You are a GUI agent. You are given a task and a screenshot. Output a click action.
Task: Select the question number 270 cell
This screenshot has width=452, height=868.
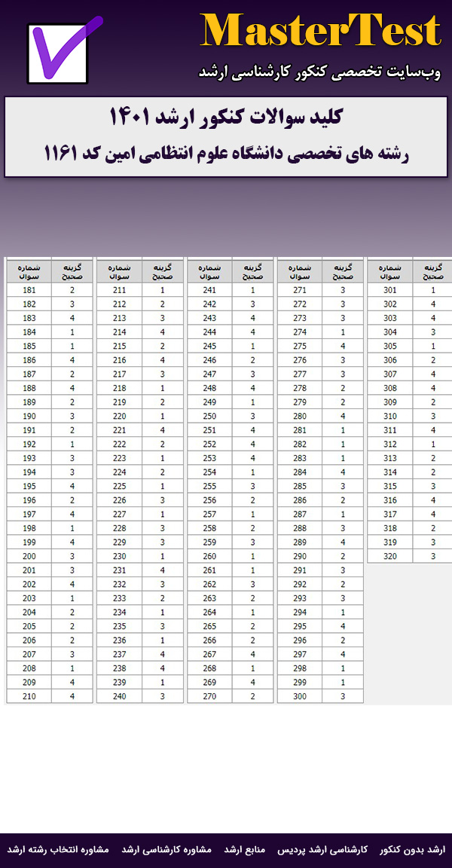click(x=209, y=696)
